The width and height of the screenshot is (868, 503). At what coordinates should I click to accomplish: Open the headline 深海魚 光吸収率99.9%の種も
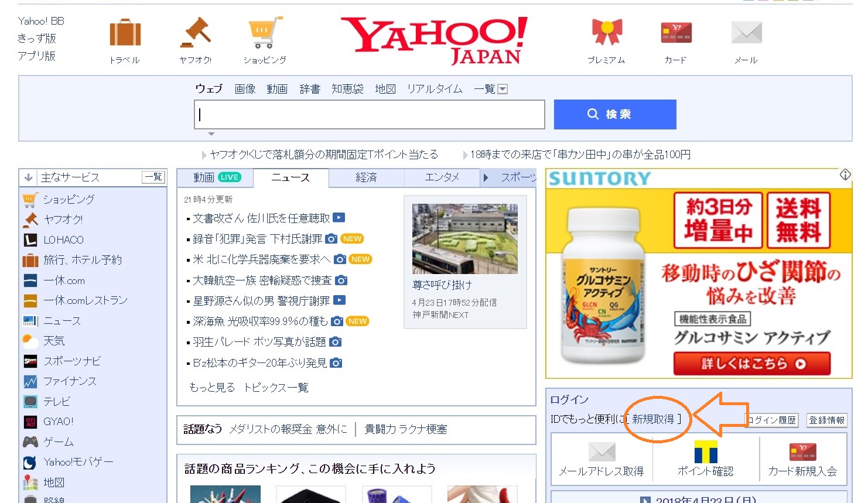260,321
